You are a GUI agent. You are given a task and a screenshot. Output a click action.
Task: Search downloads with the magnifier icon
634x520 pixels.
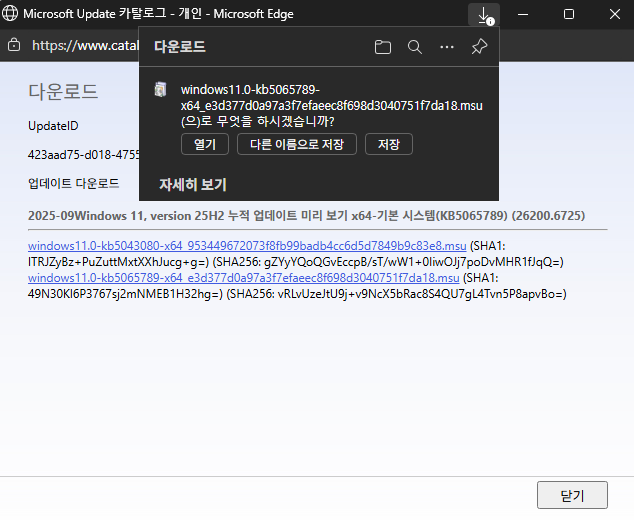414,47
